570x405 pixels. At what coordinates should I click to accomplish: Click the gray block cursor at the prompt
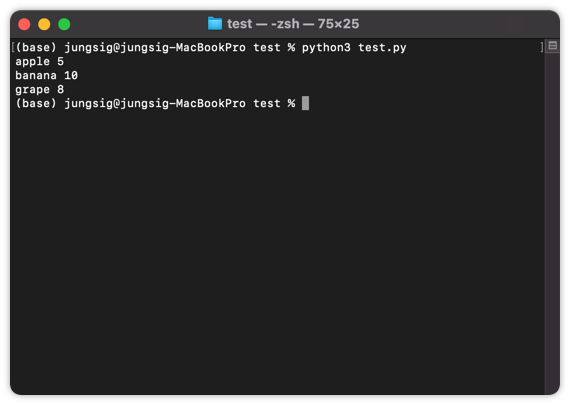(305, 103)
